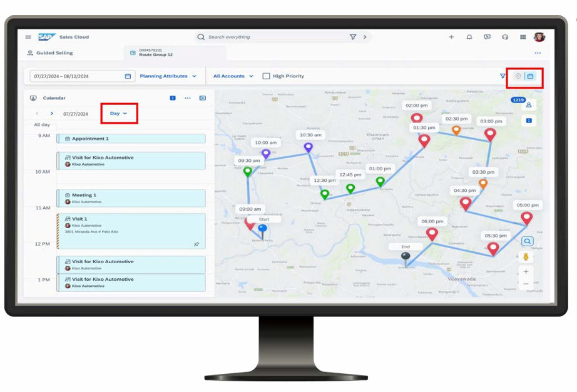Open the feedback chat bubble icon
Image resolution: width=577 pixels, height=392 pixels.
(x=488, y=37)
